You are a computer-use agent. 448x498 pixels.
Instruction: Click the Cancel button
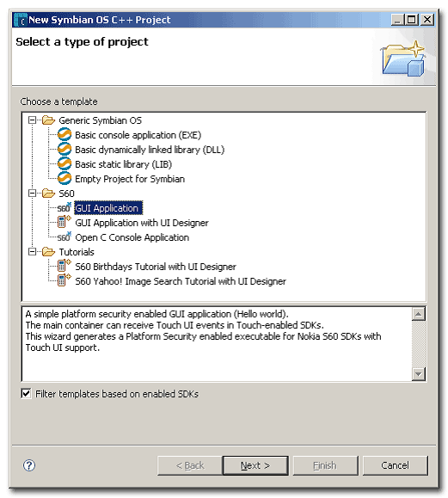pyautogui.click(x=396, y=465)
